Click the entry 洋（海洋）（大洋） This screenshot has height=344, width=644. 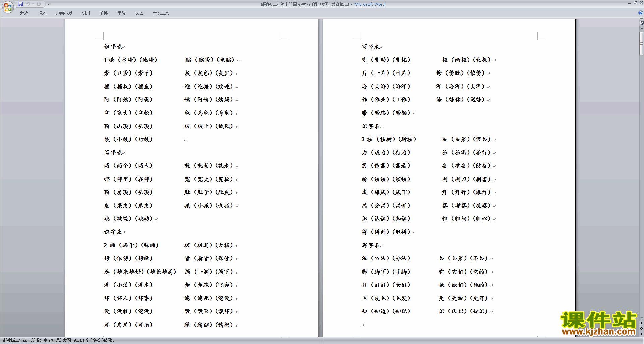click(x=461, y=87)
